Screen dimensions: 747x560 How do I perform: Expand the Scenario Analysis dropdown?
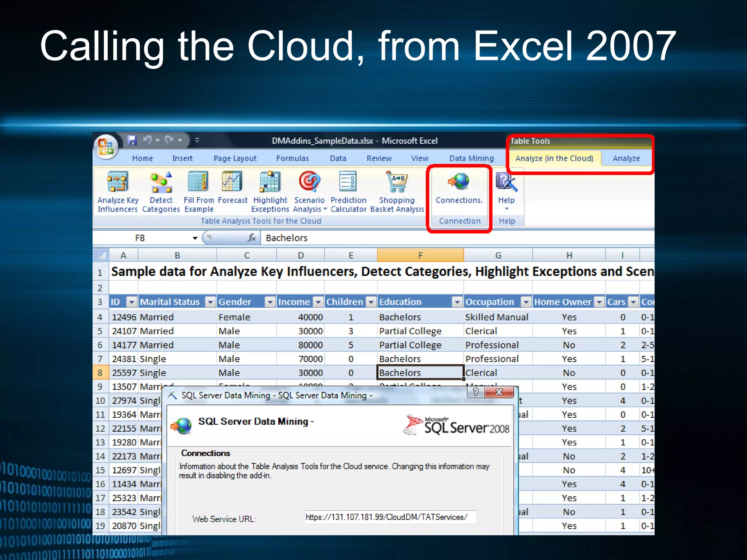click(x=325, y=209)
